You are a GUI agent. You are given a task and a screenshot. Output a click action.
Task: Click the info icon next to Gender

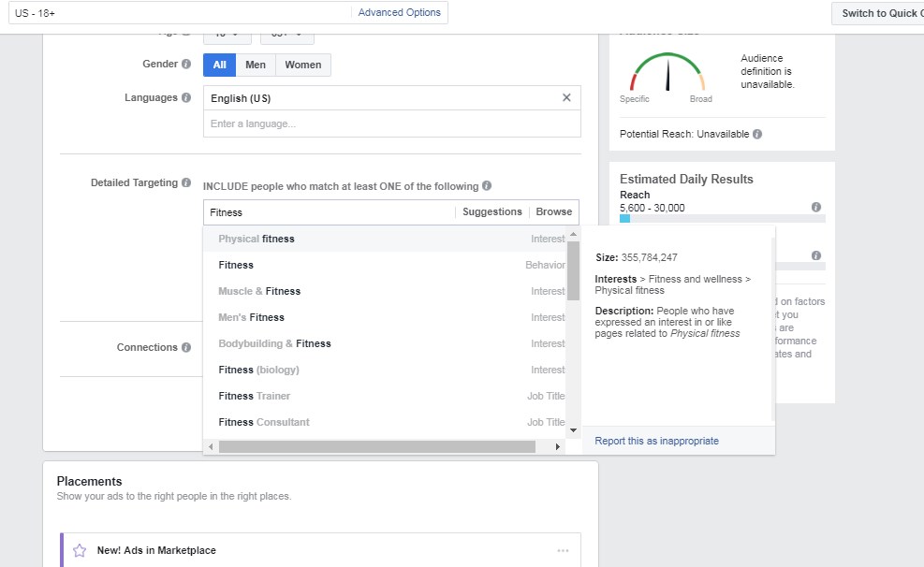(x=186, y=65)
